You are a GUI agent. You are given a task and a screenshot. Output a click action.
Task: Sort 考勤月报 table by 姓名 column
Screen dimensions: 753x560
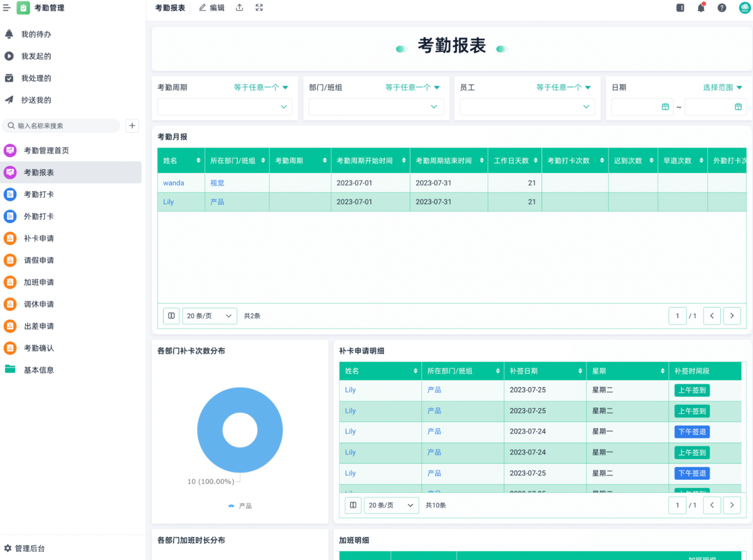198,161
